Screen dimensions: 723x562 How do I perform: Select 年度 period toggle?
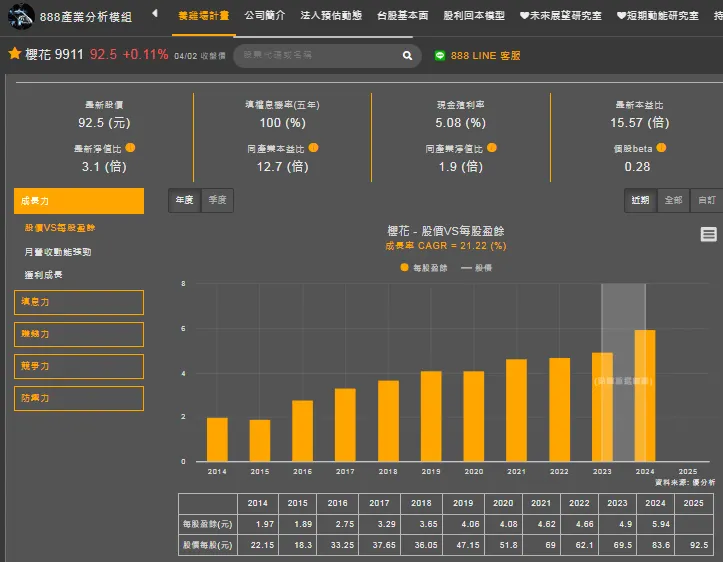(x=184, y=200)
